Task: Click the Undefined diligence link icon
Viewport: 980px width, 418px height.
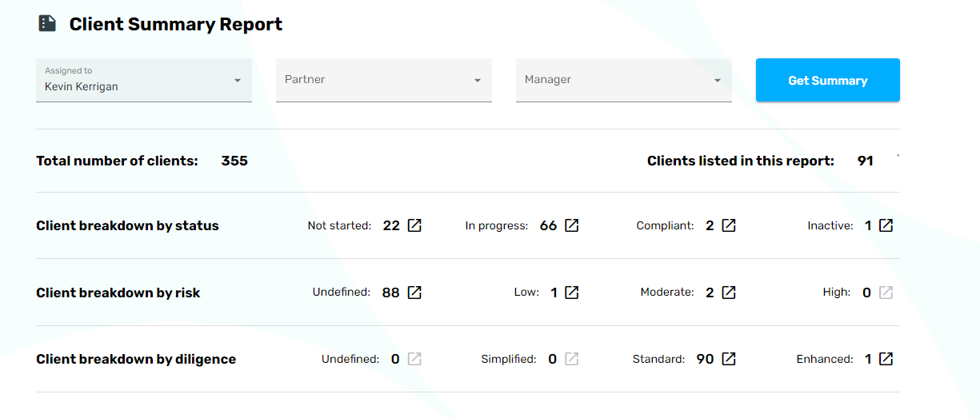Action: [x=414, y=359]
